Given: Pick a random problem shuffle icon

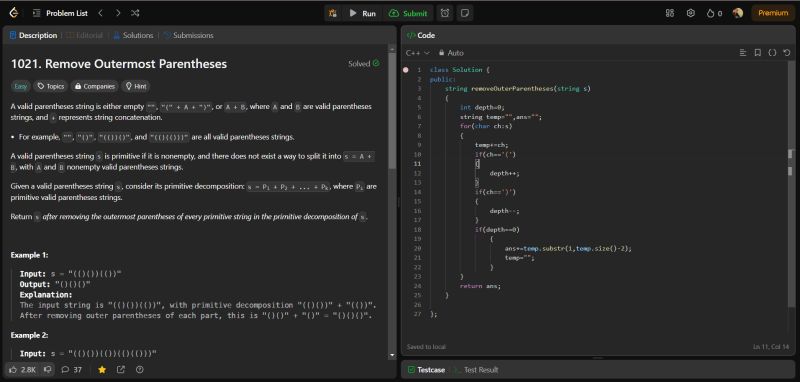Looking at the screenshot, I should (135, 13).
